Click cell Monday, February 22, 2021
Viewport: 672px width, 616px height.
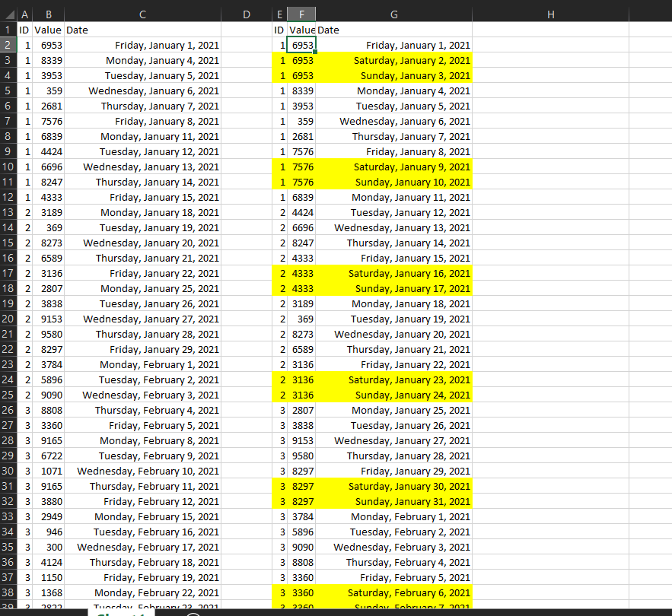coord(143,592)
